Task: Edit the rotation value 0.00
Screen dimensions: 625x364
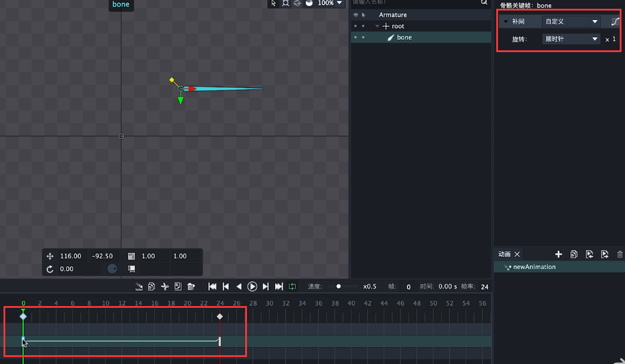Action: pos(78,269)
